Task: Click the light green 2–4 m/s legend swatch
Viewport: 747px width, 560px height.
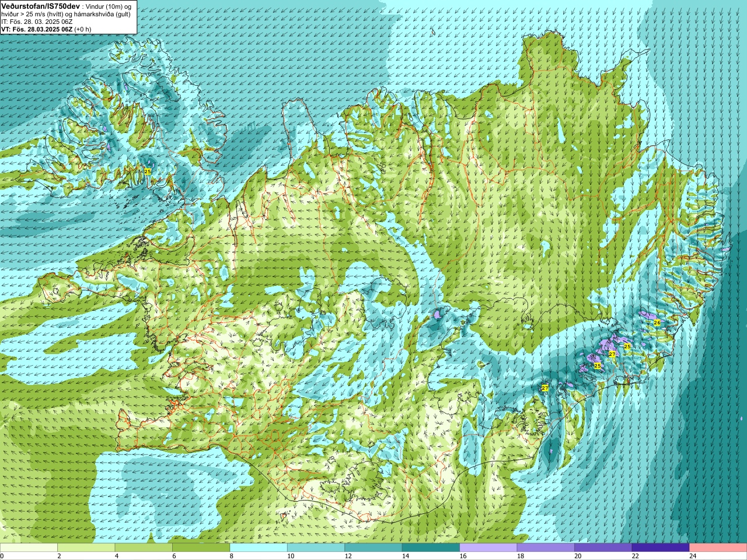Action: 86,548
